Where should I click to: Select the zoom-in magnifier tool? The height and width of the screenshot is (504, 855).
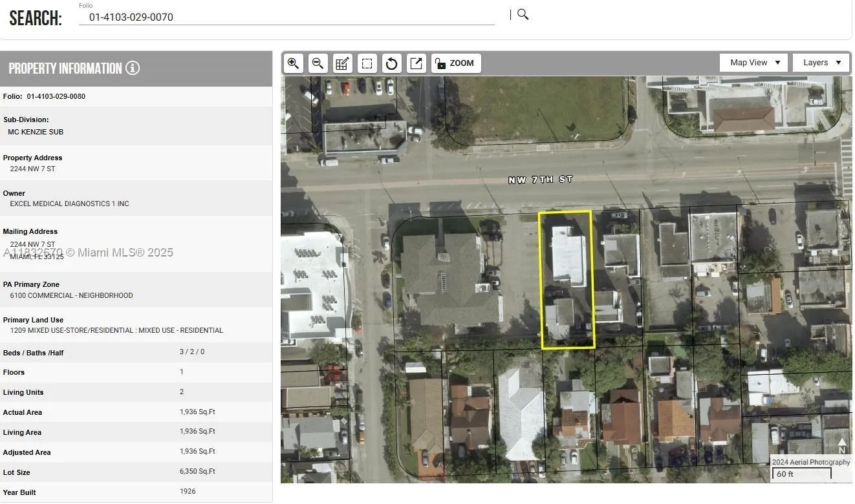coord(293,63)
